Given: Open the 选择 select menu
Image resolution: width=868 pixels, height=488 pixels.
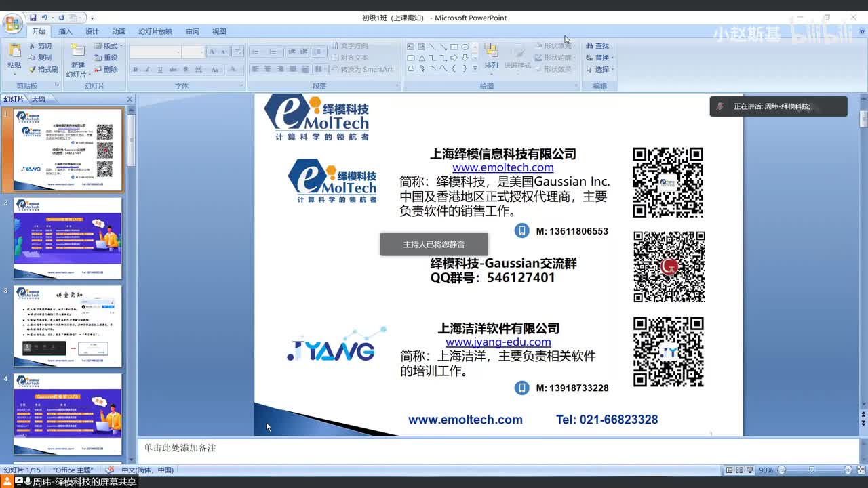Looking at the screenshot, I should [599, 69].
